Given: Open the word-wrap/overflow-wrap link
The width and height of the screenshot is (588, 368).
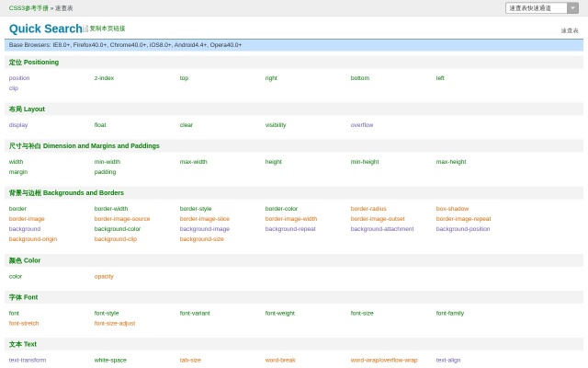Looking at the screenshot, I should click(384, 360).
